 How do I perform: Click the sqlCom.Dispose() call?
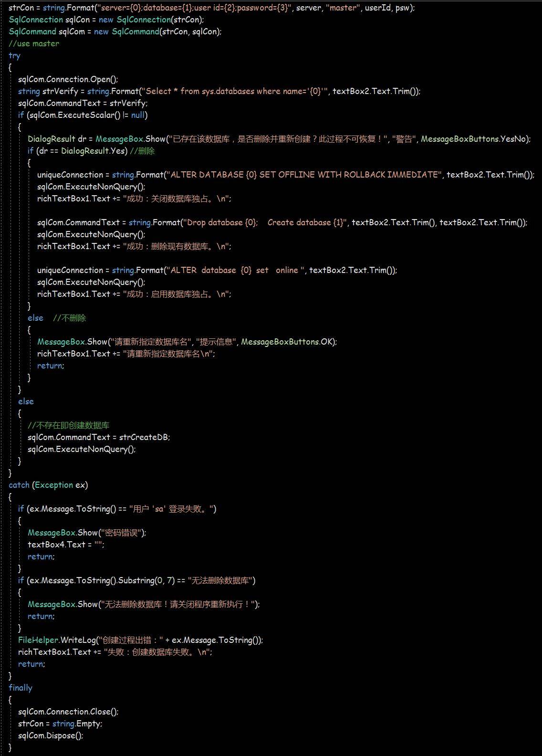click(51, 735)
